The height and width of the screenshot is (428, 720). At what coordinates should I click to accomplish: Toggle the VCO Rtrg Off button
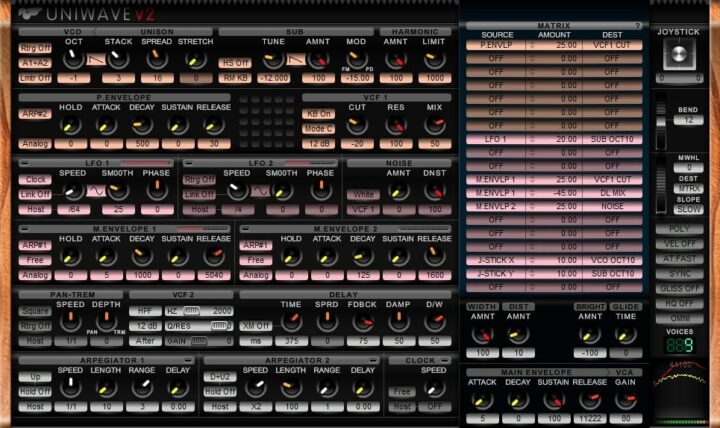click(35, 47)
